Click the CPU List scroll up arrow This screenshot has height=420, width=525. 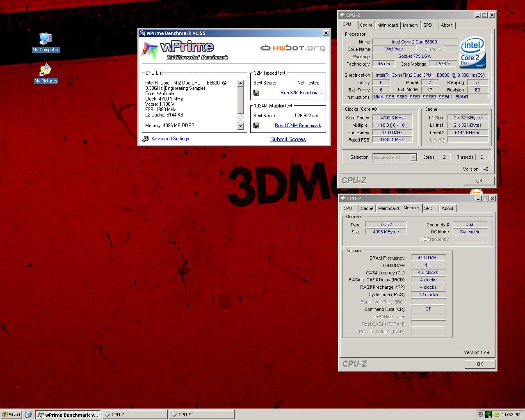(x=241, y=83)
